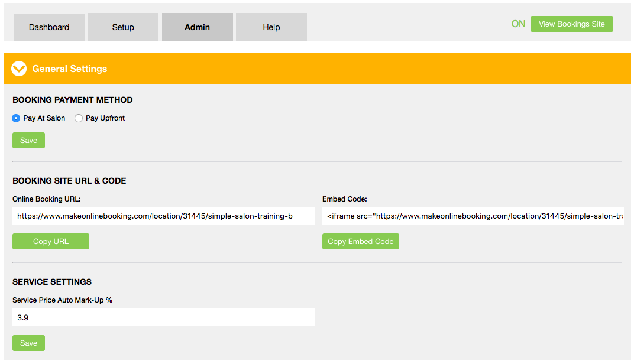
Task: Go to the Help tab
Action: pos(271,27)
